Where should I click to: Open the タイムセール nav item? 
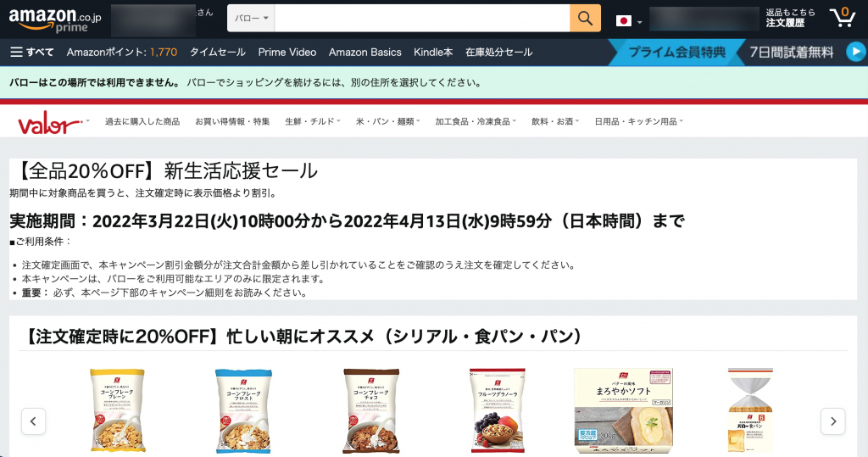click(218, 52)
